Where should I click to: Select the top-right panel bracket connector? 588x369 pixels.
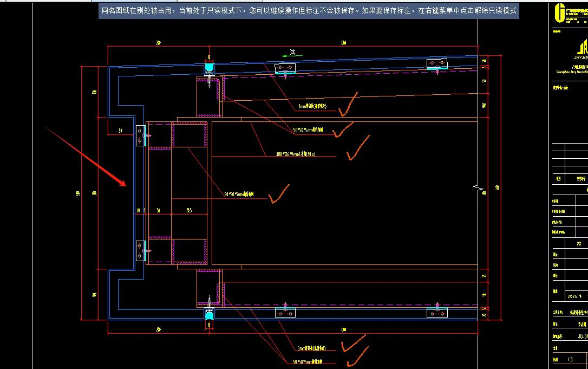pyautogui.click(x=437, y=63)
